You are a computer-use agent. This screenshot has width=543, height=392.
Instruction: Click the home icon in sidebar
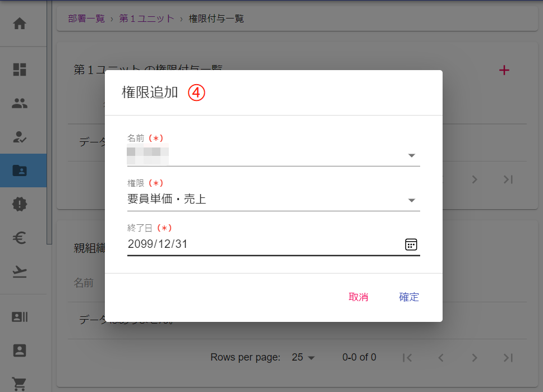(x=20, y=24)
